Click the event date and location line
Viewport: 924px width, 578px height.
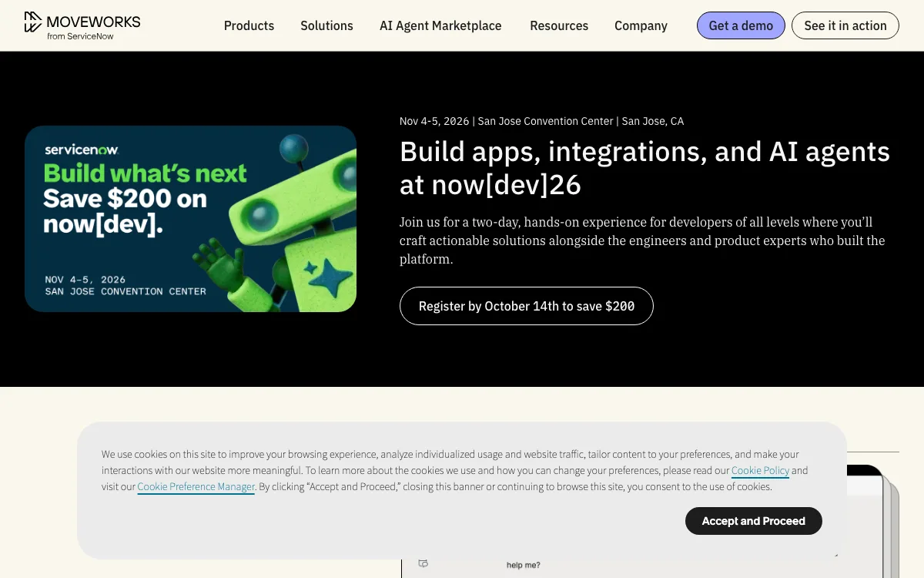(541, 121)
